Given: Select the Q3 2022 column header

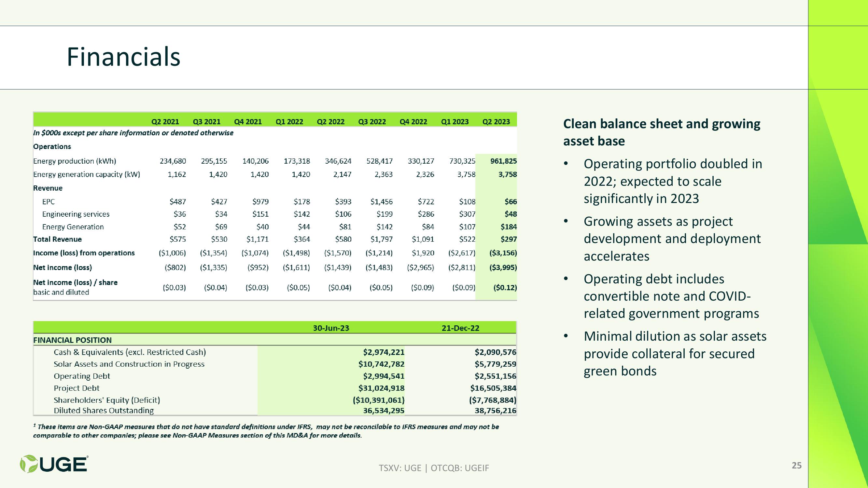Looking at the screenshot, I should coord(372,122).
